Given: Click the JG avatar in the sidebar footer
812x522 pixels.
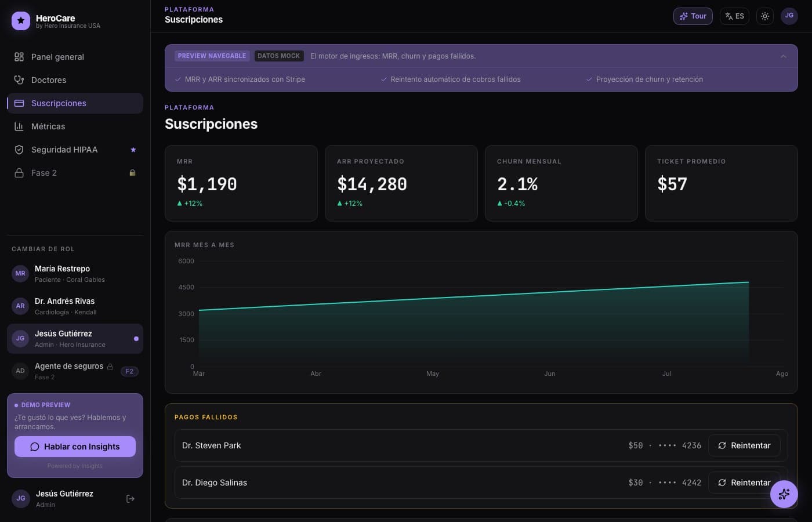Looking at the screenshot, I should point(21,499).
